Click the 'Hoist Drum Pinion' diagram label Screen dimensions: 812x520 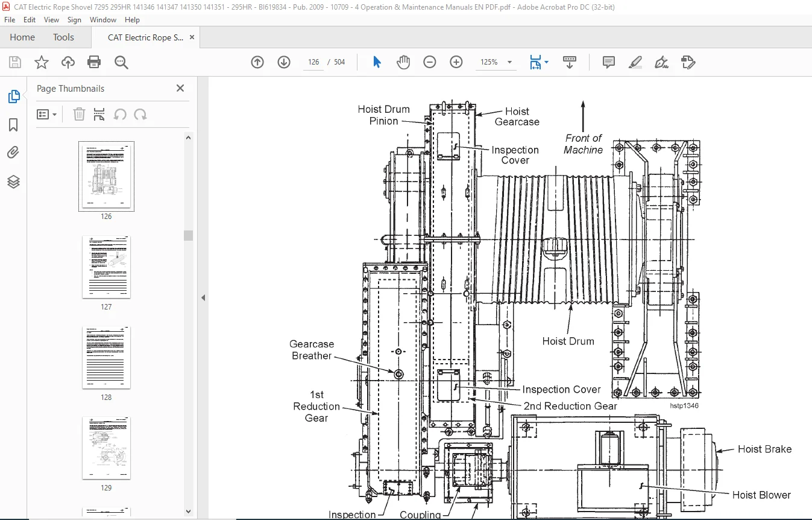383,115
